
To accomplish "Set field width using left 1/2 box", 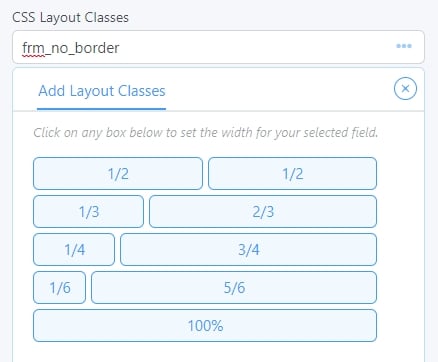I will point(118,174).
